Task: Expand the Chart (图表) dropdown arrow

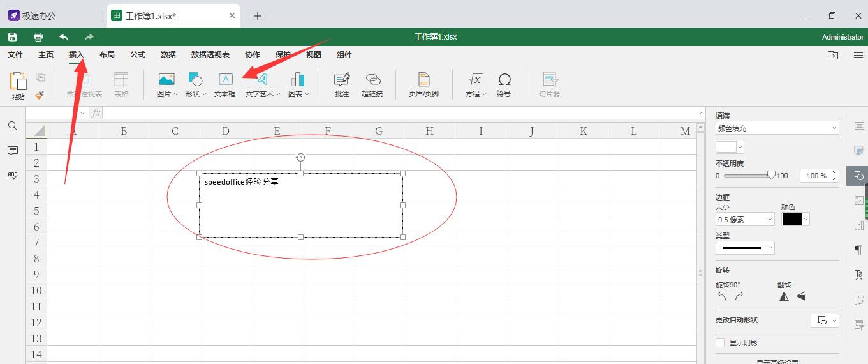Action: (x=307, y=95)
